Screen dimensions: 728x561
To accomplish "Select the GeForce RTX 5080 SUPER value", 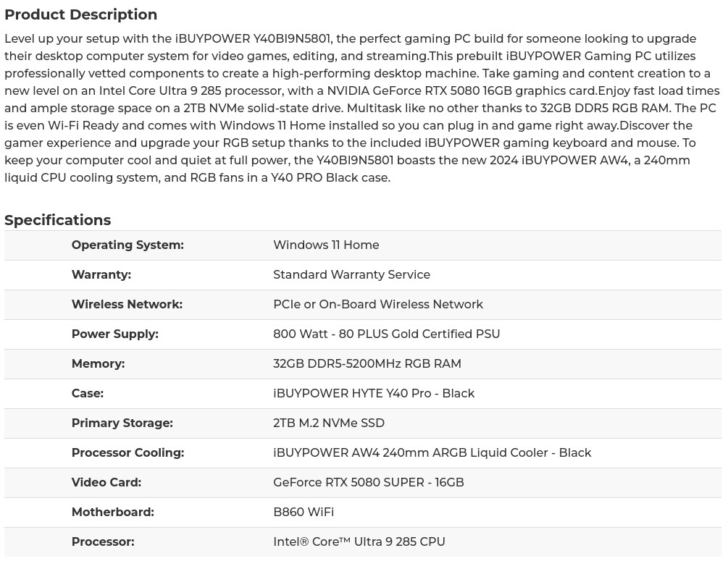I will point(368,483).
